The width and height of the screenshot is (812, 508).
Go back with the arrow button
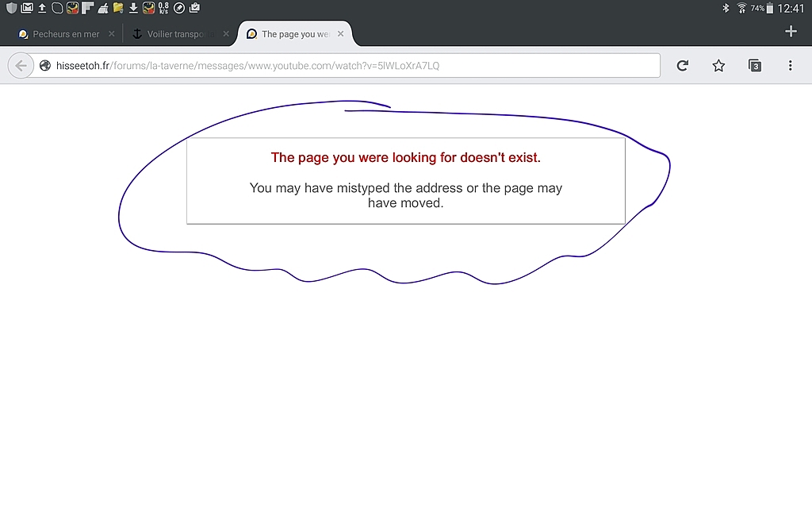[x=21, y=66]
